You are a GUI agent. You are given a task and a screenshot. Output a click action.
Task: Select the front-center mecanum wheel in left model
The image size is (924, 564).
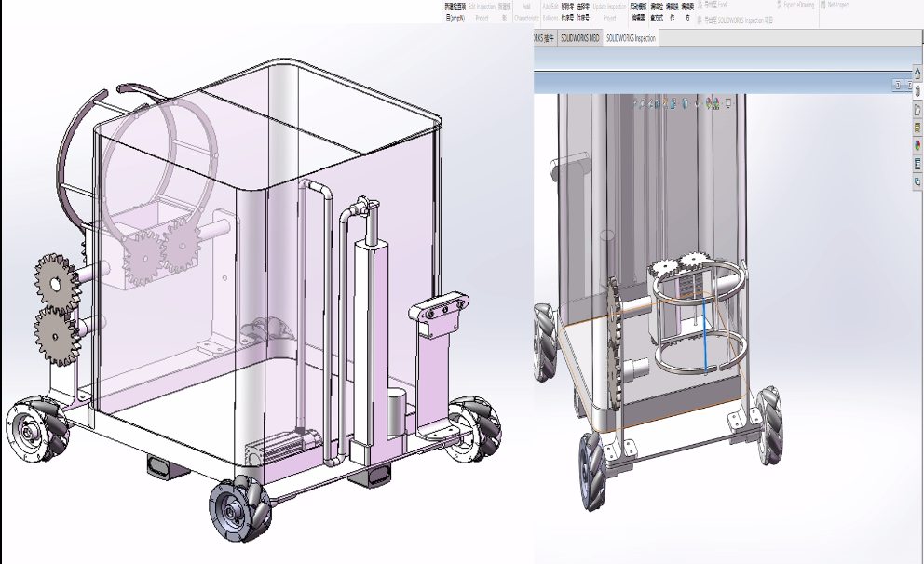[x=239, y=510]
